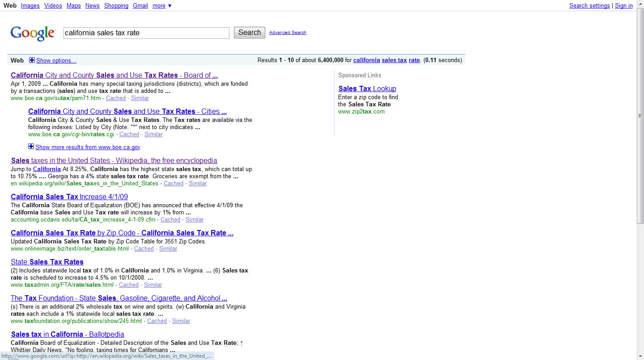Open News in the top navigation
644x360 pixels.
[93, 6]
